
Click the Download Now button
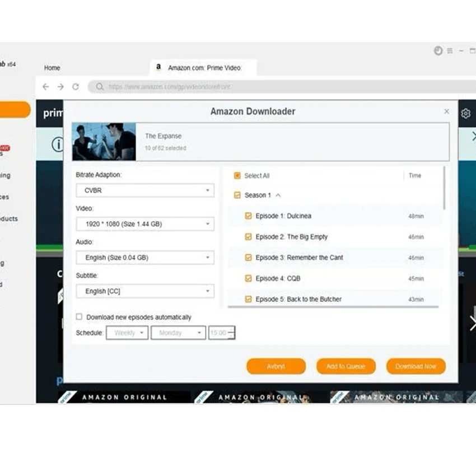tap(416, 366)
